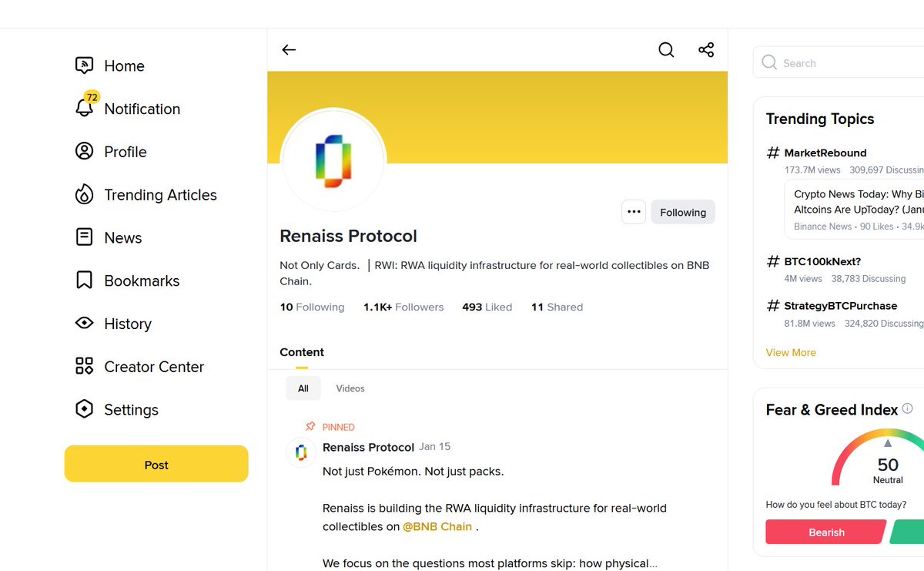Open News in the sidebar

123,238
